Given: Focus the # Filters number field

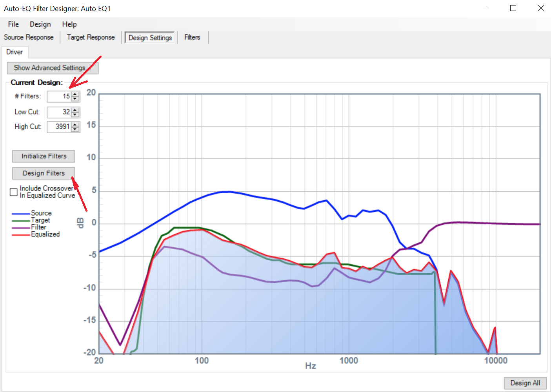Looking at the screenshot, I should (x=59, y=96).
